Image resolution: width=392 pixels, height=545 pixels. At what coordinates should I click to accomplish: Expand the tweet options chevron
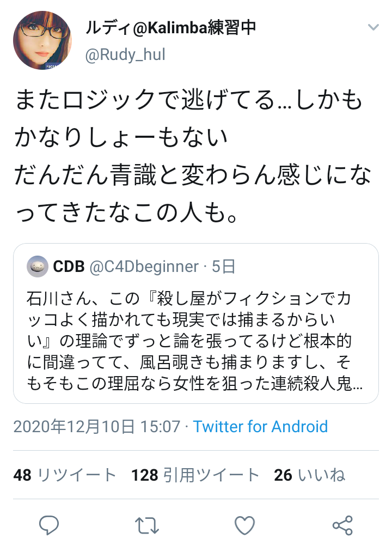pyautogui.click(x=373, y=27)
